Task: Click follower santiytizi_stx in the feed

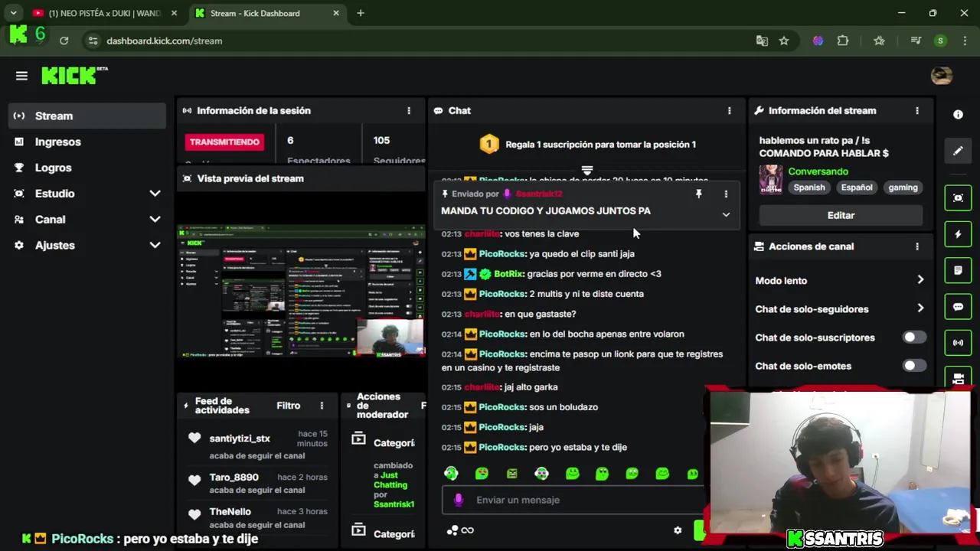Action: tap(240, 439)
